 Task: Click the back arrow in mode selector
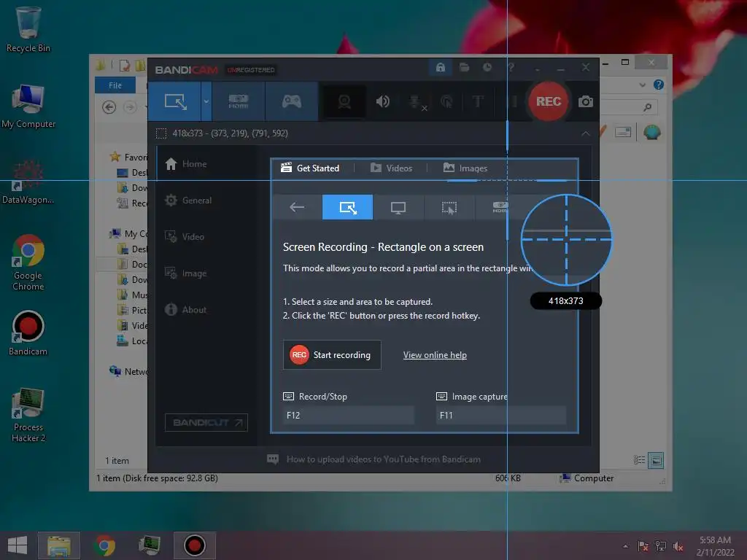tap(297, 207)
